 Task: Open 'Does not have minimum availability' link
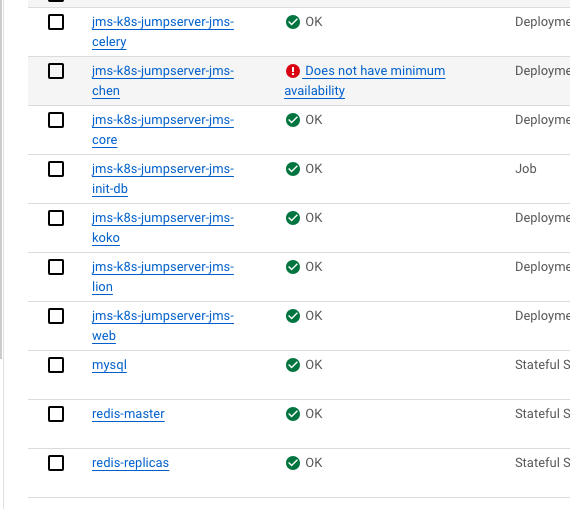click(x=365, y=81)
